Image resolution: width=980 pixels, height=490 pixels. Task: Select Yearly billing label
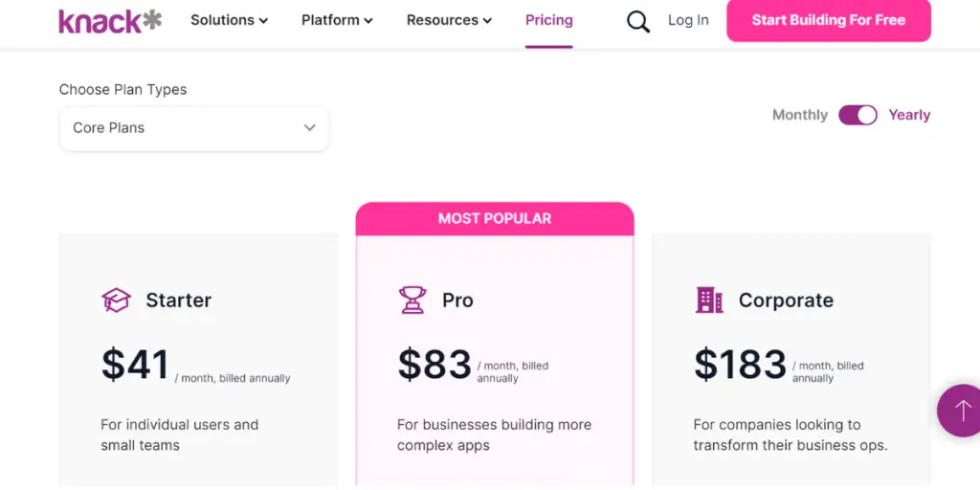click(909, 115)
